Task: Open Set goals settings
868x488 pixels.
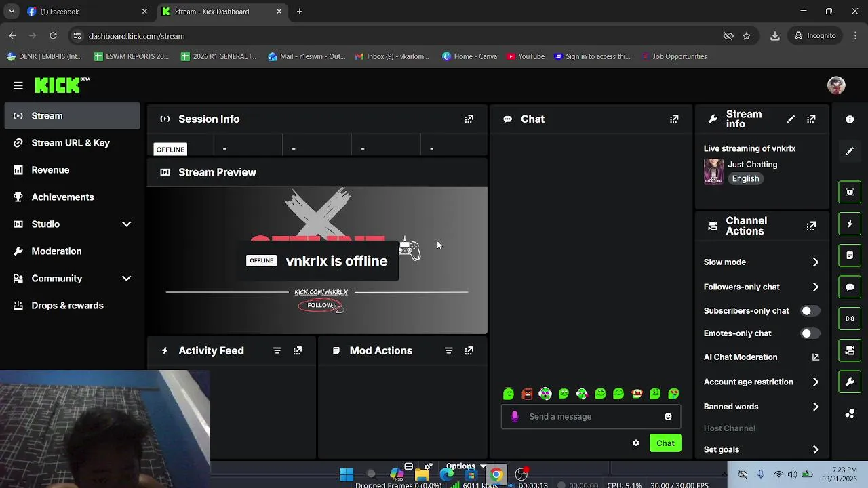Action: click(x=762, y=449)
